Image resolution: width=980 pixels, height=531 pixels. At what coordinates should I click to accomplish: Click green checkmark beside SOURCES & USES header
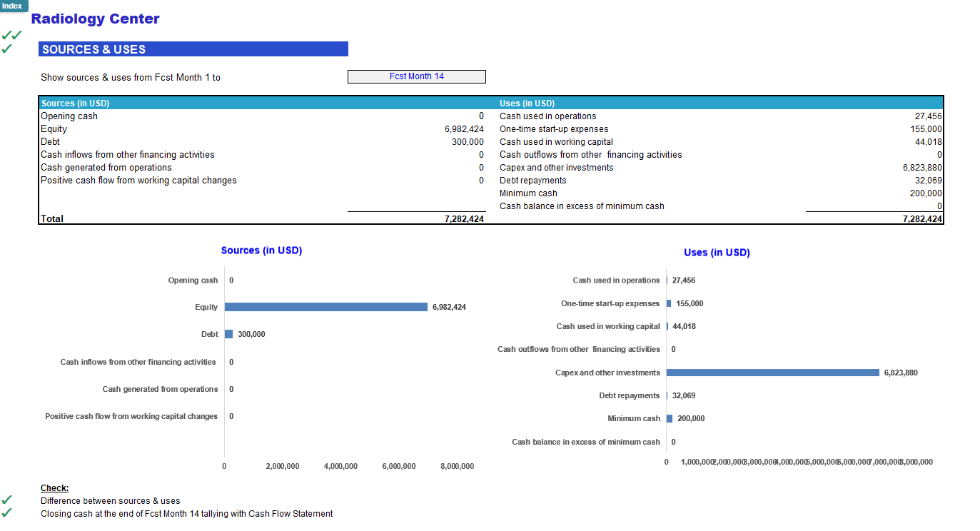(x=7, y=49)
